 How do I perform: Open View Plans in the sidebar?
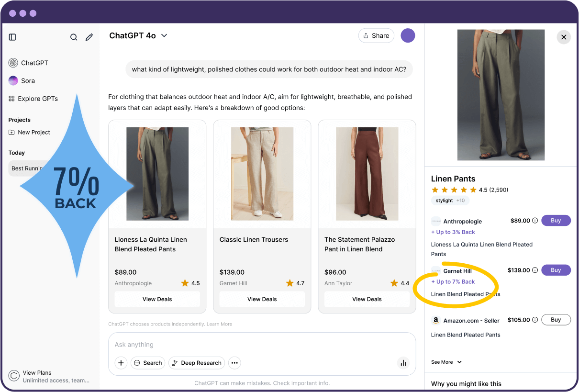pos(49,376)
